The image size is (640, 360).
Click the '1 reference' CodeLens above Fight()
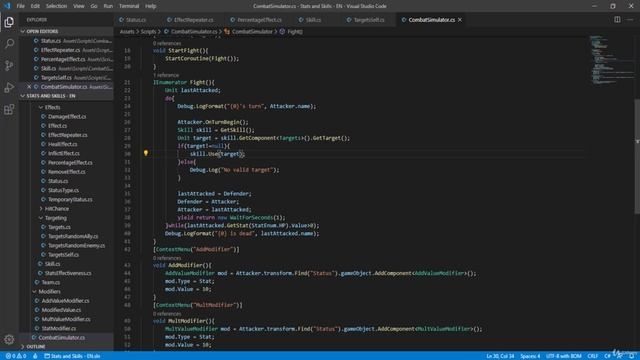(x=166, y=75)
